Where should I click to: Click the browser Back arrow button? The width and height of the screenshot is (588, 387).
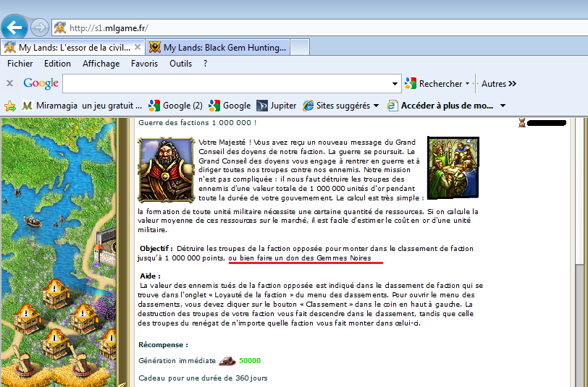[x=15, y=27]
